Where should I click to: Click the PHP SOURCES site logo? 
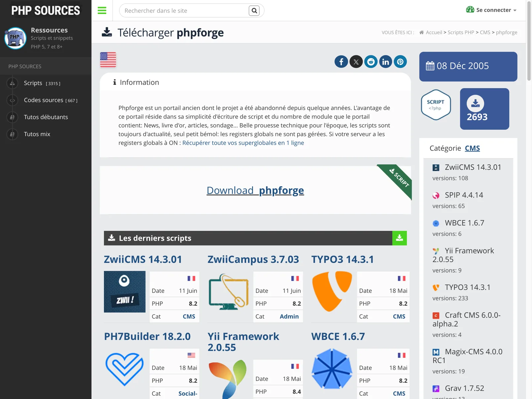pos(46,11)
